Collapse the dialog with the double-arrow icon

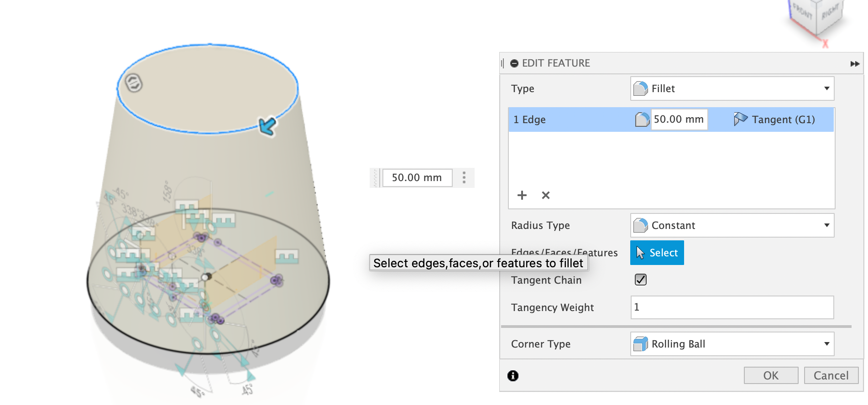click(855, 64)
